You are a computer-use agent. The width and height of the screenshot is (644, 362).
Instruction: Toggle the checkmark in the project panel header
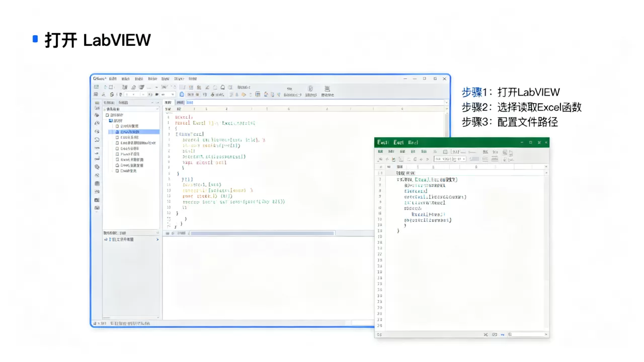click(157, 109)
